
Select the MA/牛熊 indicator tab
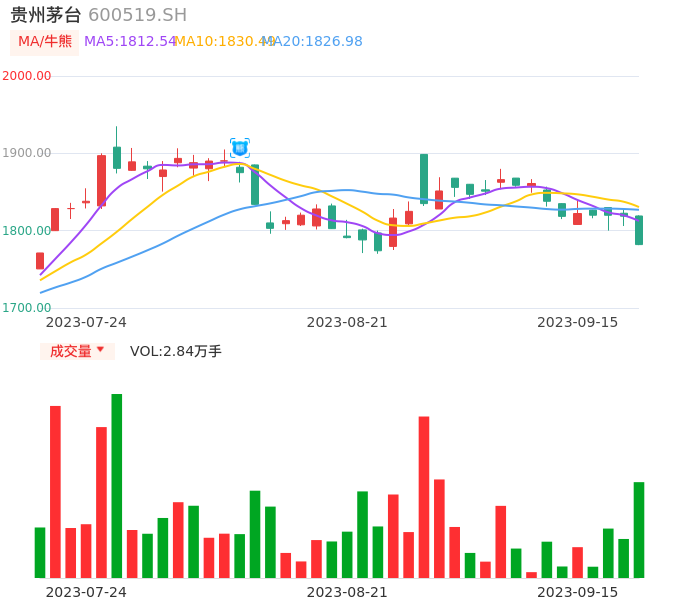[x=44, y=42]
